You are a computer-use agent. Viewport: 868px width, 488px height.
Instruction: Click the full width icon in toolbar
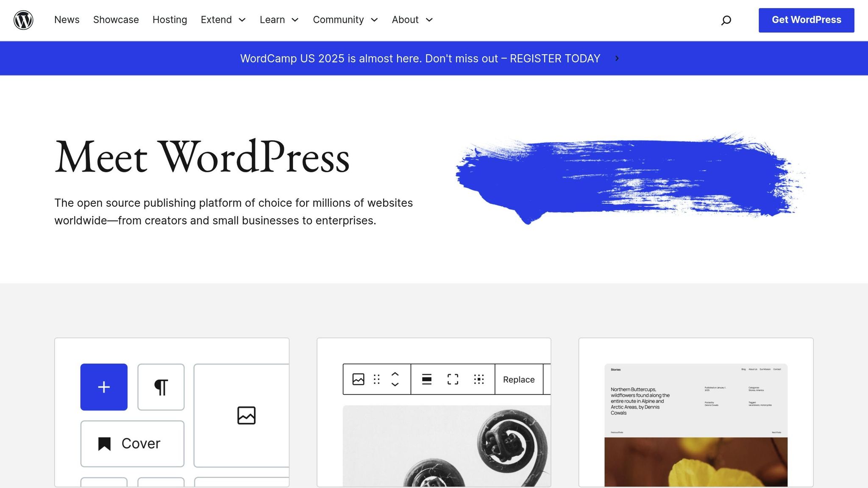tap(453, 379)
